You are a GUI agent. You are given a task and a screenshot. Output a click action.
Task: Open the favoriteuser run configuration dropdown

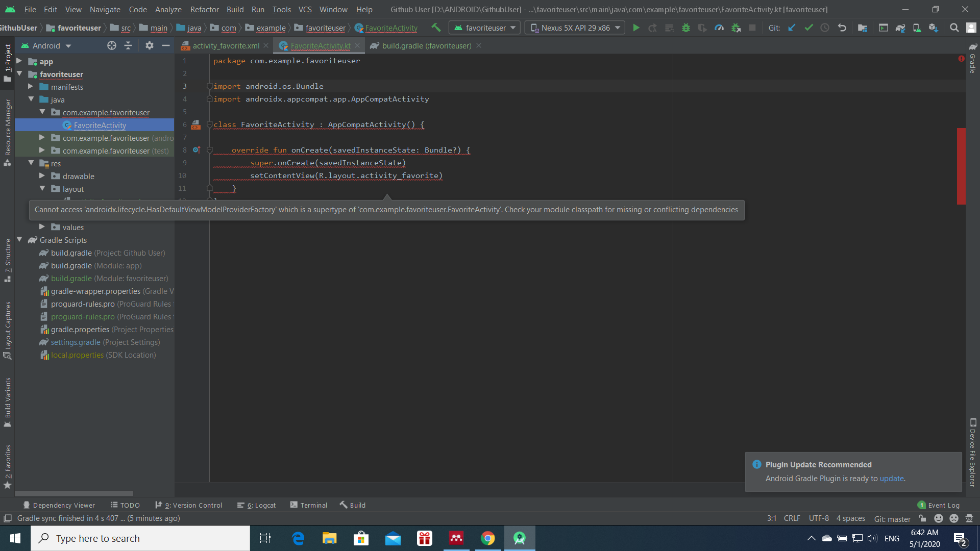(x=484, y=28)
